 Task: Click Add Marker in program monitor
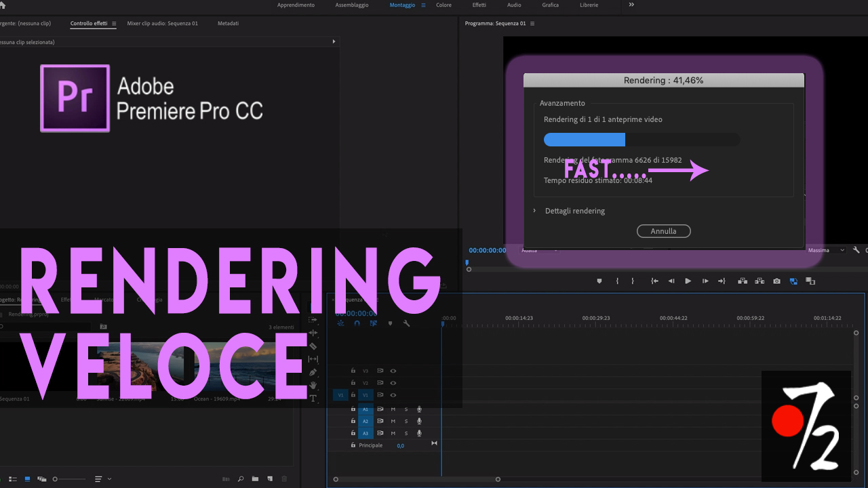click(599, 281)
